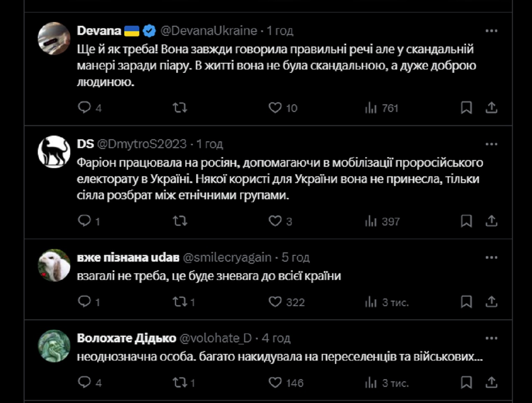Bookmark Devana's tweet
Screen dimensions: 532x403
coord(466,108)
